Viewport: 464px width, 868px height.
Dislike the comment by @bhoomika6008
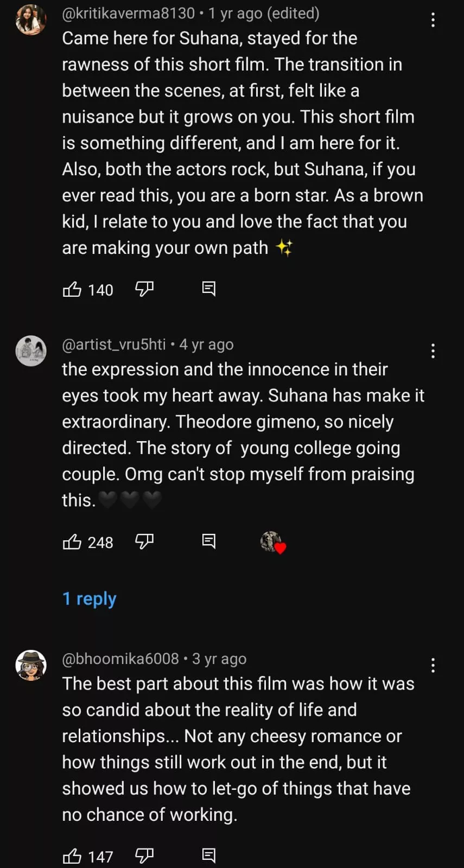(144, 856)
